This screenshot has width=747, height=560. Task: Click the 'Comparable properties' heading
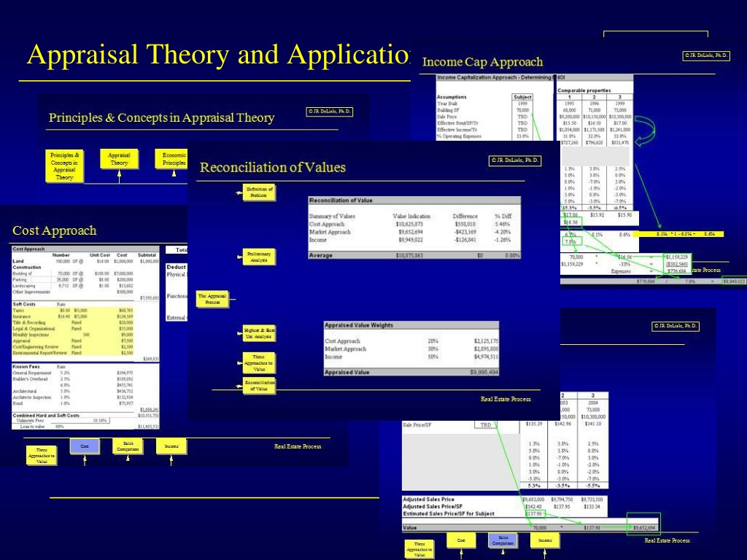coord(584,90)
